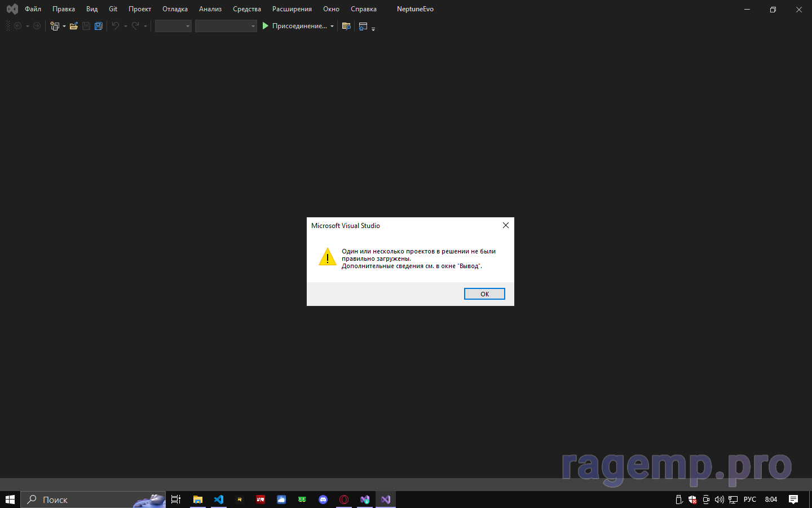Screen dimensions: 812x508
Task: Open the Правка menu
Action: (x=64, y=9)
